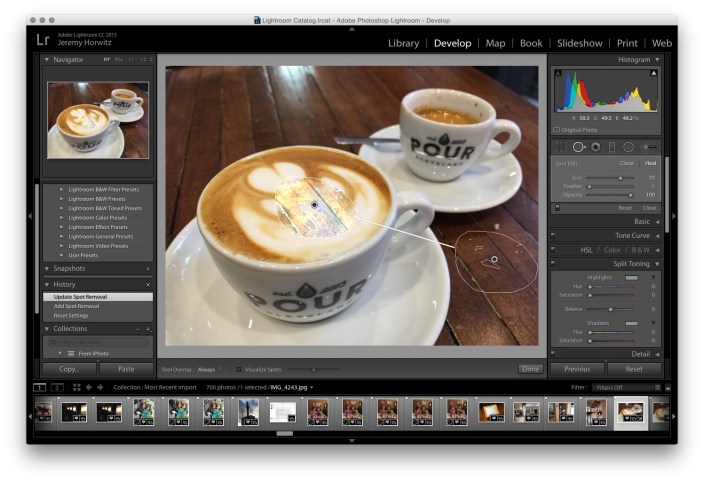Enable the Visualize Spots checkbox
Image resolution: width=704 pixels, height=482 pixels.
point(239,369)
